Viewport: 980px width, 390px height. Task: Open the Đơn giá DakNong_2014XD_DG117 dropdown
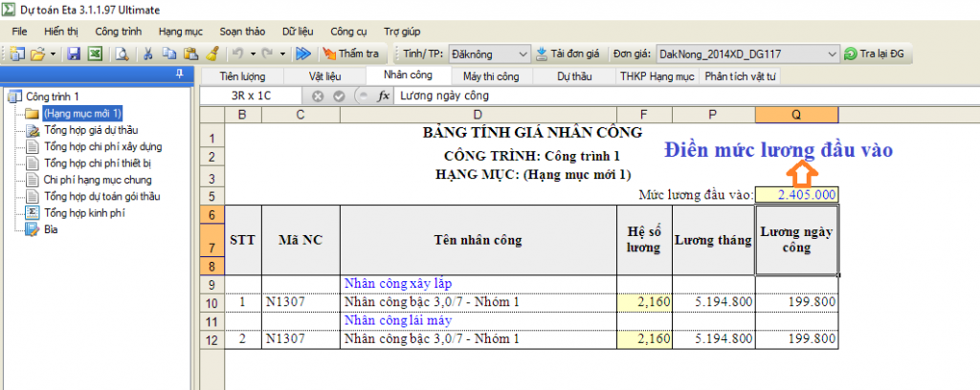tap(746, 54)
